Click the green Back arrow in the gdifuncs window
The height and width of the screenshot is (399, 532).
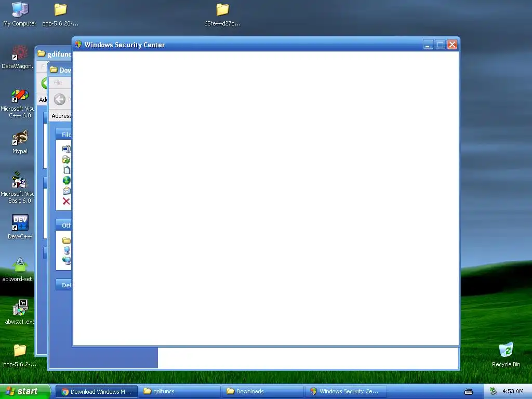click(44, 83)
